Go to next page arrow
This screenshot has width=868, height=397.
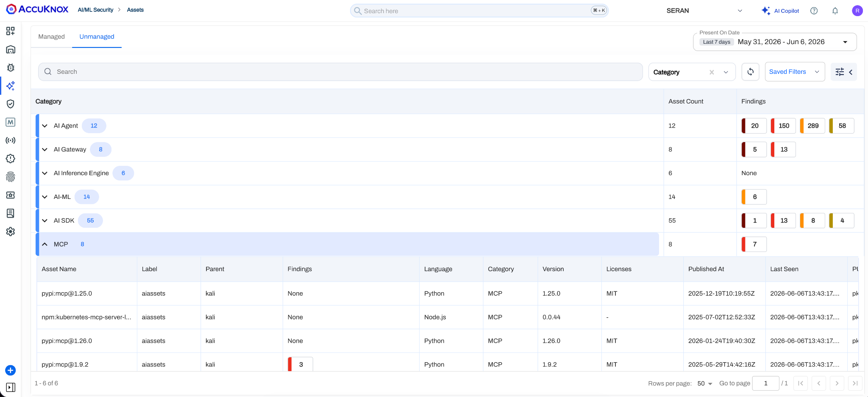click(837, 383)
